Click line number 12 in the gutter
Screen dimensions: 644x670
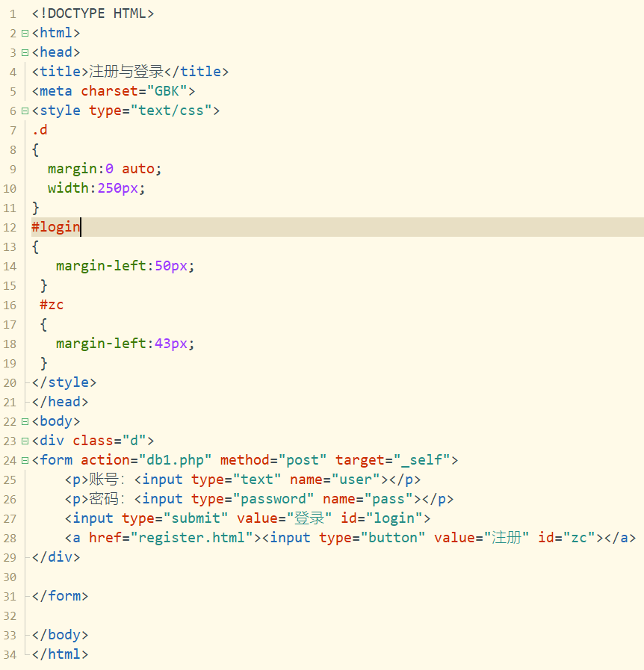pyautogui.click(x=10, y=227)
